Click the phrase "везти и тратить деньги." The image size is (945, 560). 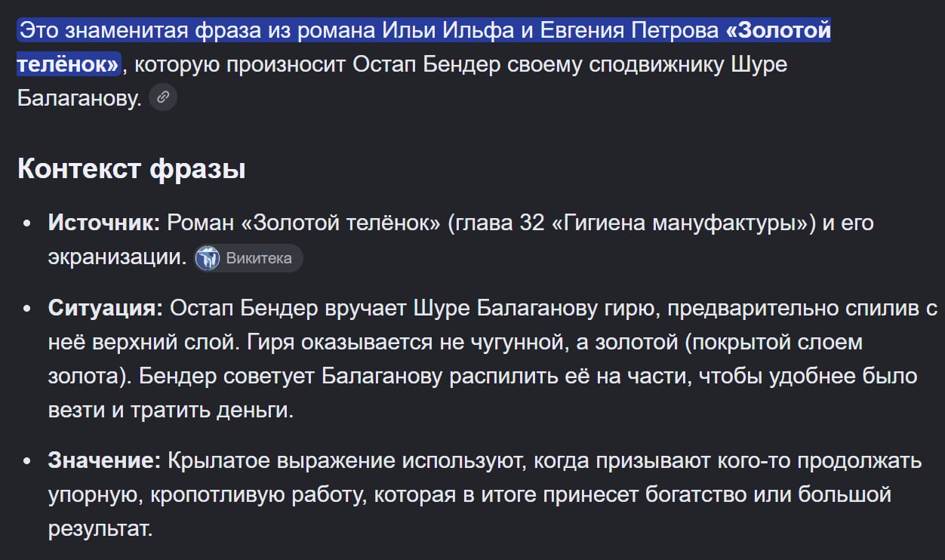pos(171,411)
